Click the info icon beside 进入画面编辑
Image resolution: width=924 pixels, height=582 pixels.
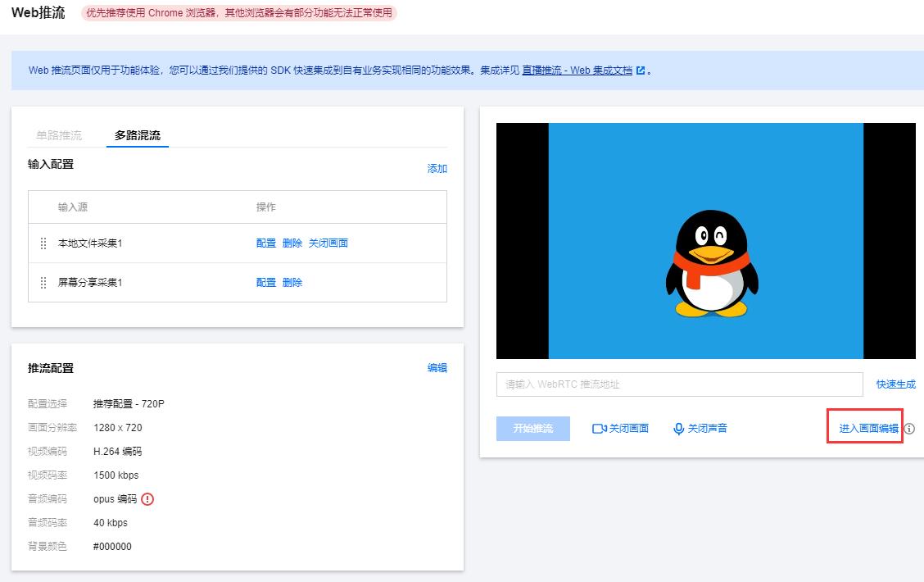(910, 429)
